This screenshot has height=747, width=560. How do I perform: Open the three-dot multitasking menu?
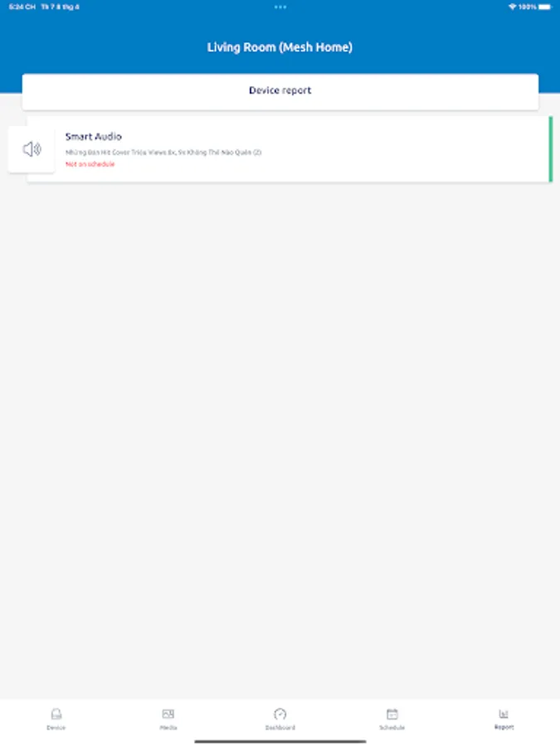click(280, 7)
